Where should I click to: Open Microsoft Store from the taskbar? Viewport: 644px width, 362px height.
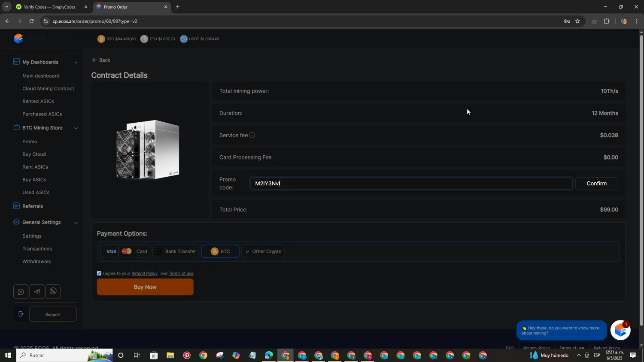(154, 355)
